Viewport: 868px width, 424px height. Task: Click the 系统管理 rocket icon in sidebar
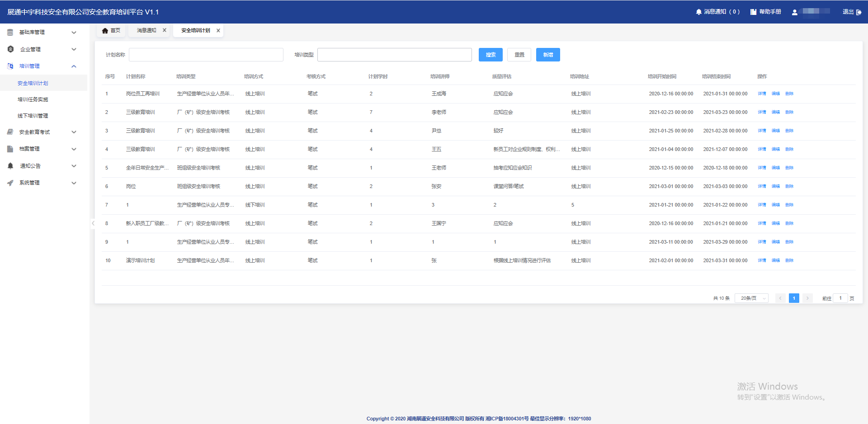coord(10,183)
